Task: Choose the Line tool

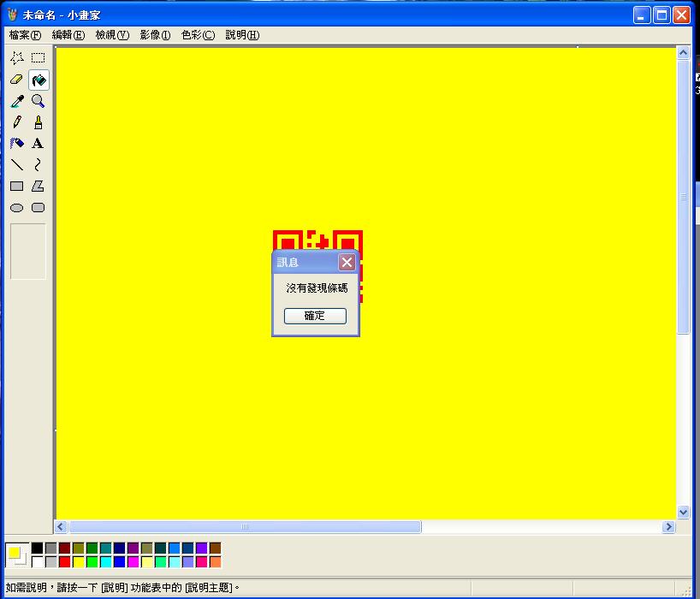Action: [17, 164]
